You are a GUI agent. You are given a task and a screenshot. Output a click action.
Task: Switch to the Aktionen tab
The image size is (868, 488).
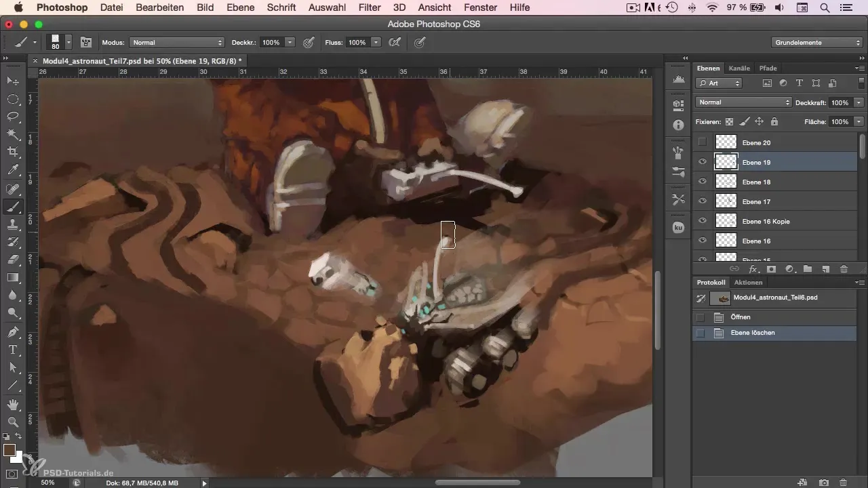pos(748,282)
